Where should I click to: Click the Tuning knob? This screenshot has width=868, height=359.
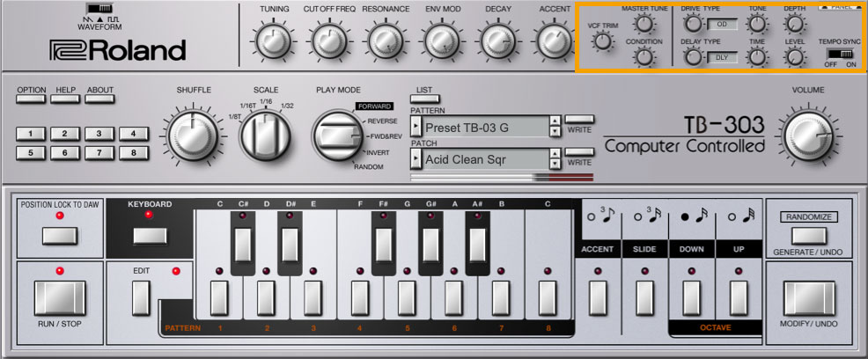274,41
